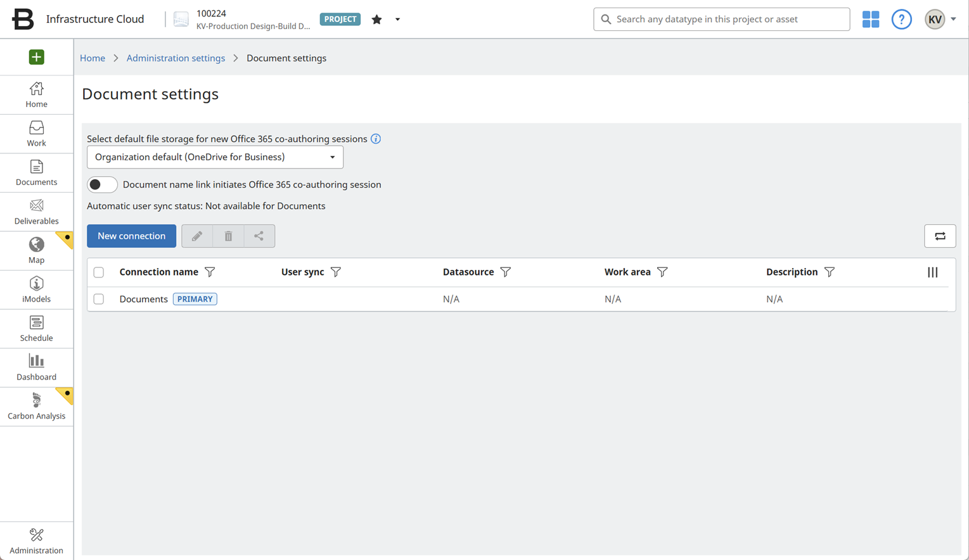Toggle document name link co-authoring switch

(102, 184)
